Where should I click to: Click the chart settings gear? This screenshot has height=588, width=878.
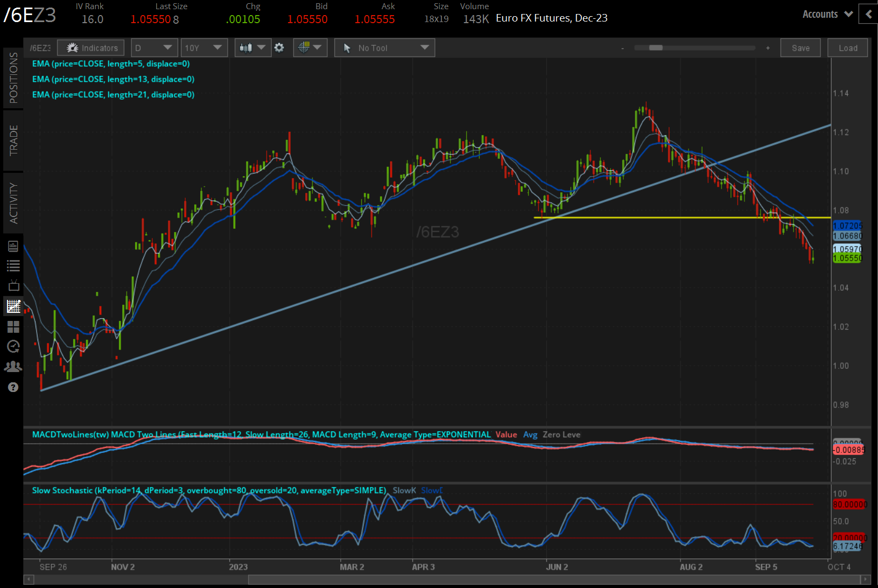[279, 47]
